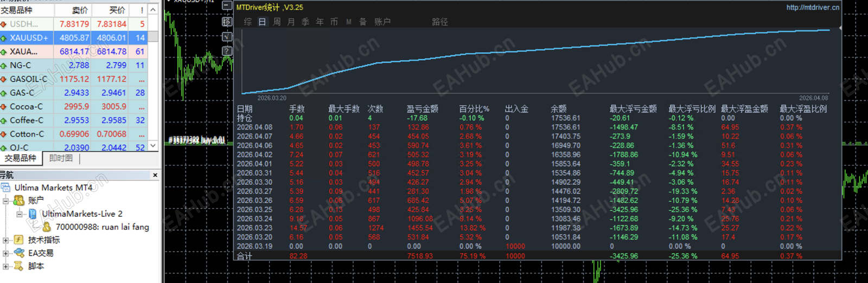Open the http://mtdriver.cn link
The width and height of the screenshot is (868, 283).
point(813,7)
